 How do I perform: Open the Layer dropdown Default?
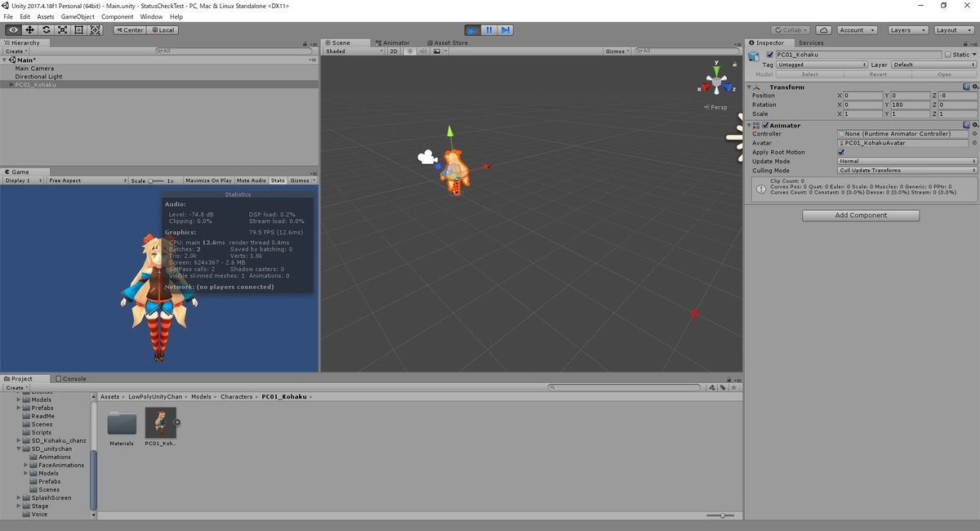933,65
